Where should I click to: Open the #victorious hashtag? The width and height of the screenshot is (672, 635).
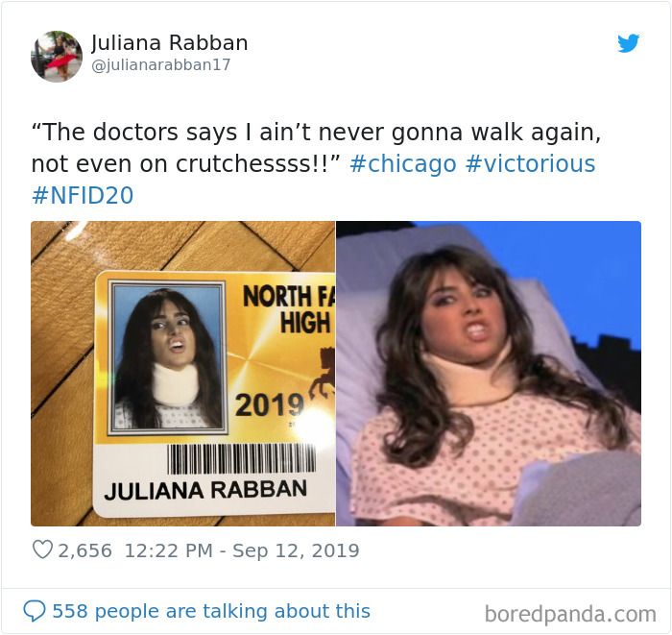tap(530, 163)
